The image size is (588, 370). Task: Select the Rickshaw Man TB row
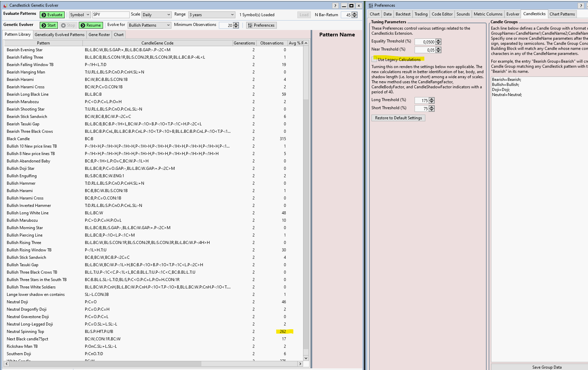[153, 346]
